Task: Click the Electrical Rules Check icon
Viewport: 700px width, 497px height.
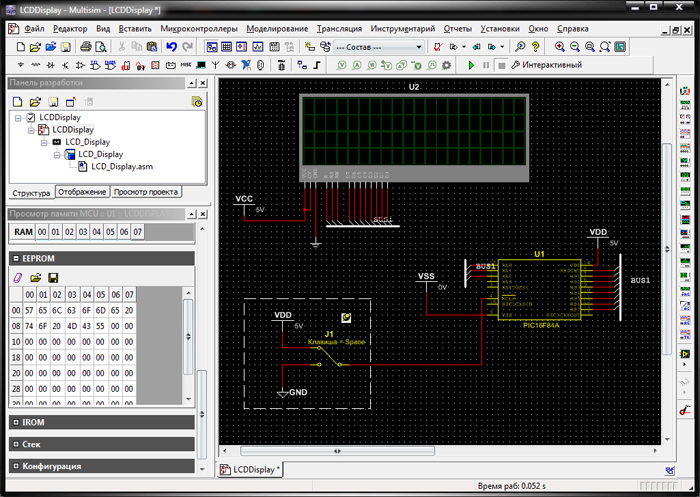Action: [438, 46]
